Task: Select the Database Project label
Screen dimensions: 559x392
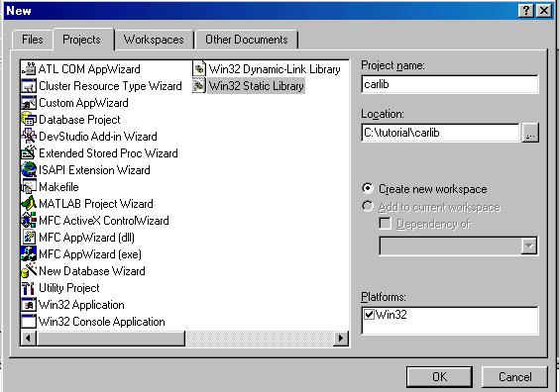Action: pyautogui.click(x=79, y=119)
